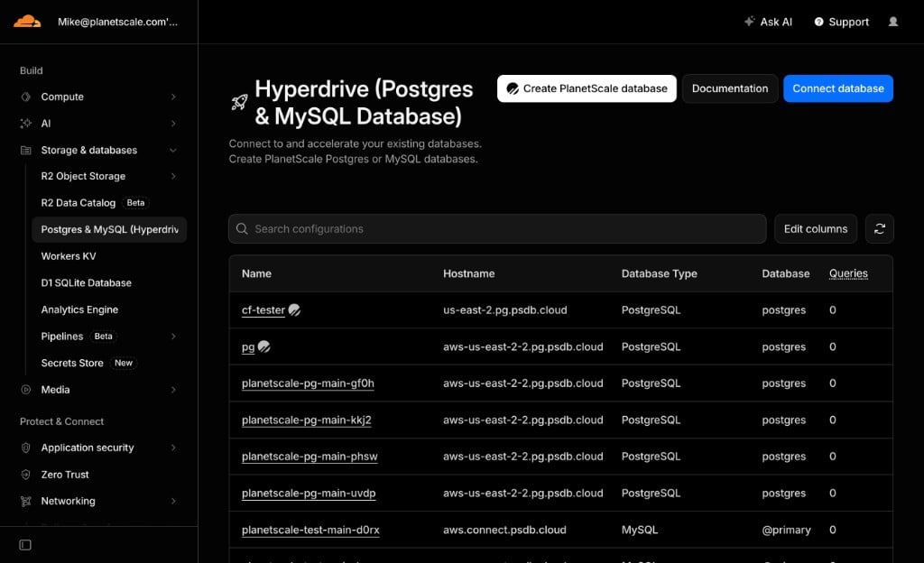Click the Support question mark icon
Image resolution: width=924 pixels, height=563 pixels.
coord(818,22)
